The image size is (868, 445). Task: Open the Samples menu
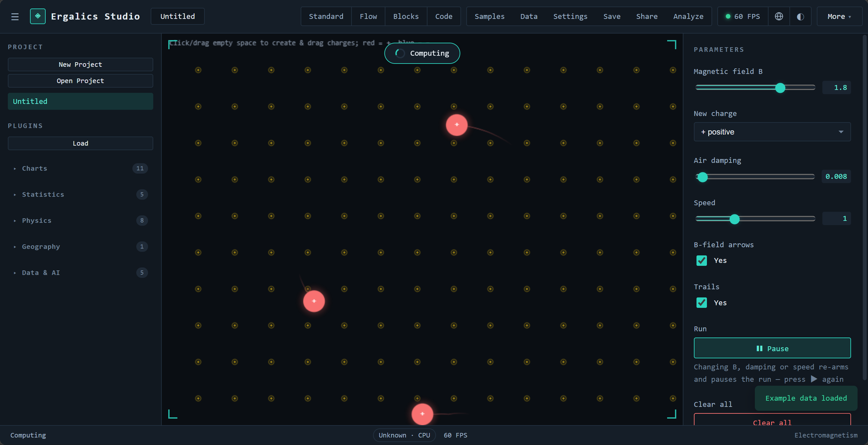489,16
